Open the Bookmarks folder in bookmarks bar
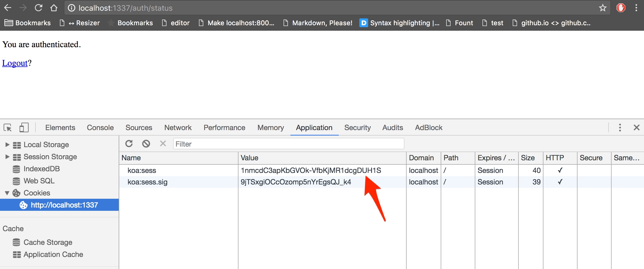Viewport: 644px width, 269px height. (28, 23)
